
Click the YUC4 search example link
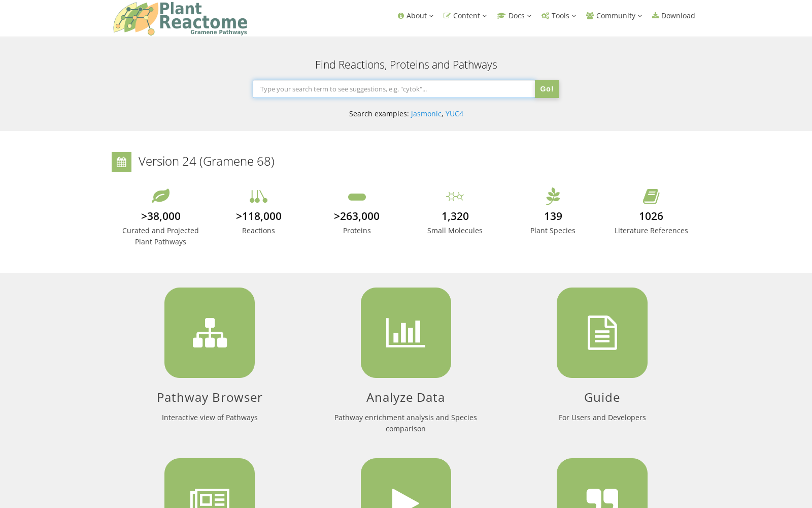[454, 114]
